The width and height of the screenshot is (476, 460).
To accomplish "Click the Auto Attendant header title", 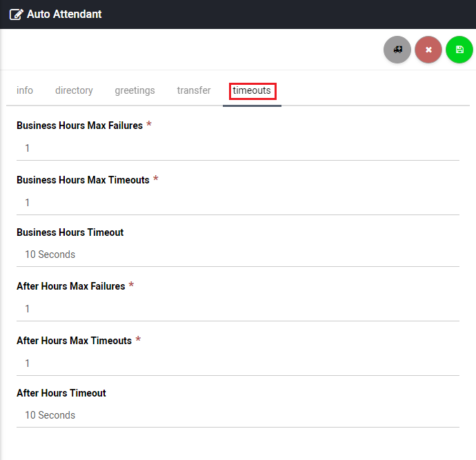I will coord(64,14).
